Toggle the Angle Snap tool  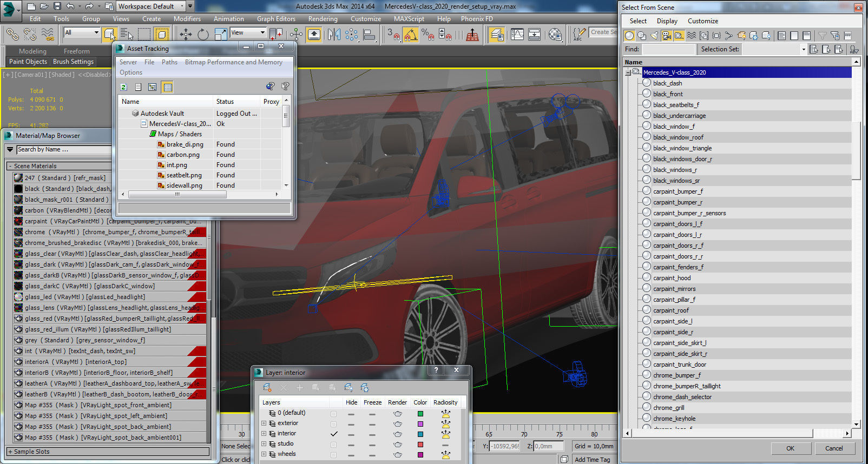point(411,35)
